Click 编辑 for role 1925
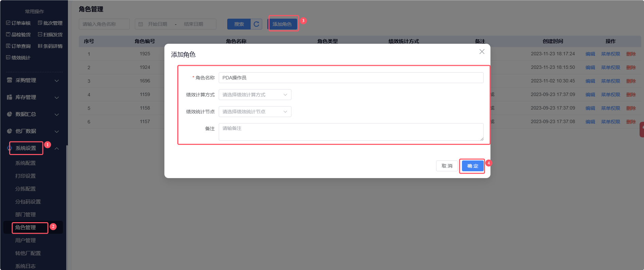The image size is (644, 270). pos(590,54)
